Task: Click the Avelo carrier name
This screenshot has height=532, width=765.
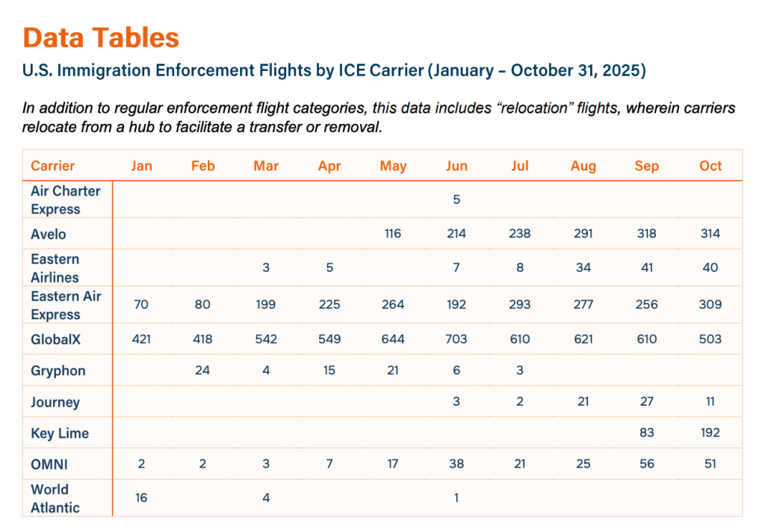Action: (48, 234)
